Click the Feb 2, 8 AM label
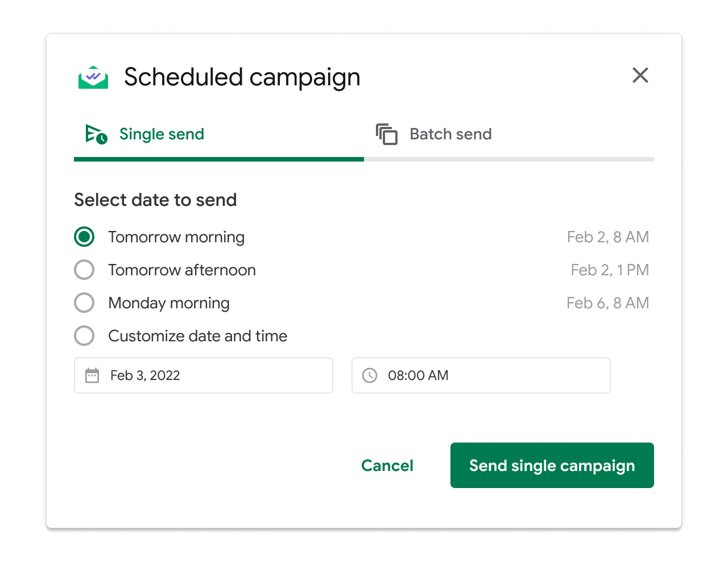This screenshot has height=562, width=728. pyautogui.click(x=608, y=237)
